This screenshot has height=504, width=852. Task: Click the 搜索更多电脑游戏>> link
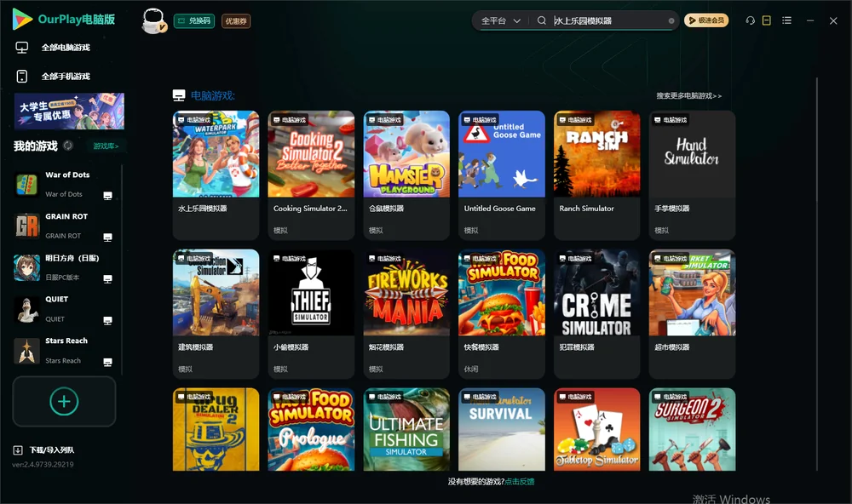pos(688,96)
